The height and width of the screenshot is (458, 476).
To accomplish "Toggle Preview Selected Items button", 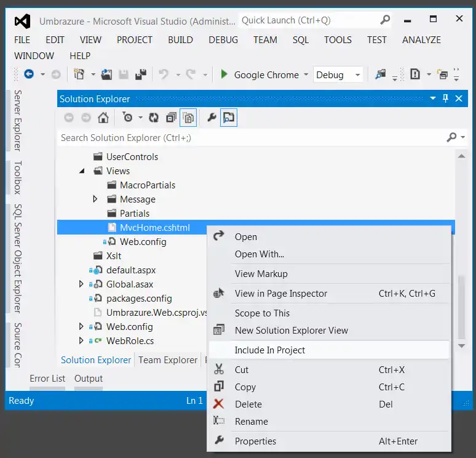I will 229,118.
